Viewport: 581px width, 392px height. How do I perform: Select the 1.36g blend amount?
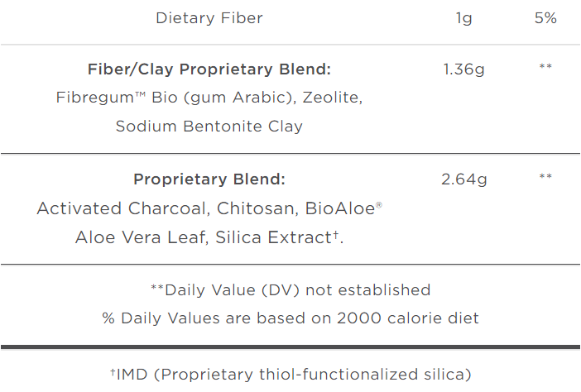click(463, 69)
